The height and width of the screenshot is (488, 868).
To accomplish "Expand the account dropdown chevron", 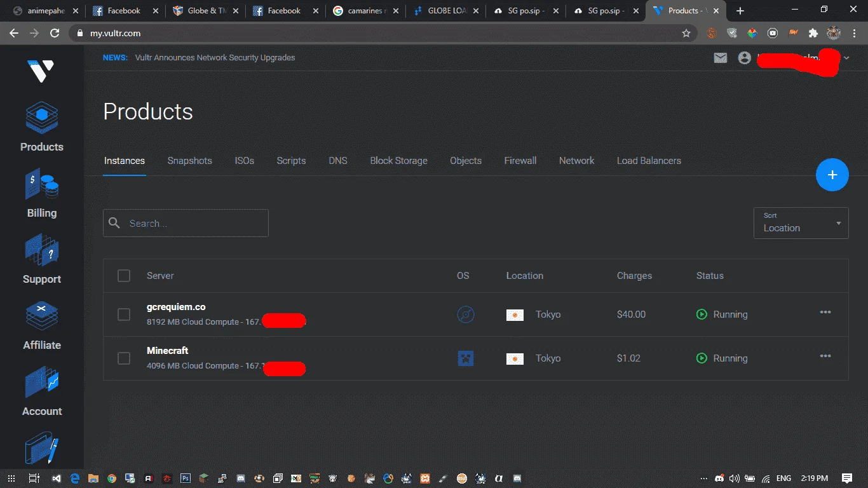I will pyautogui.click(x=846, y=58).
